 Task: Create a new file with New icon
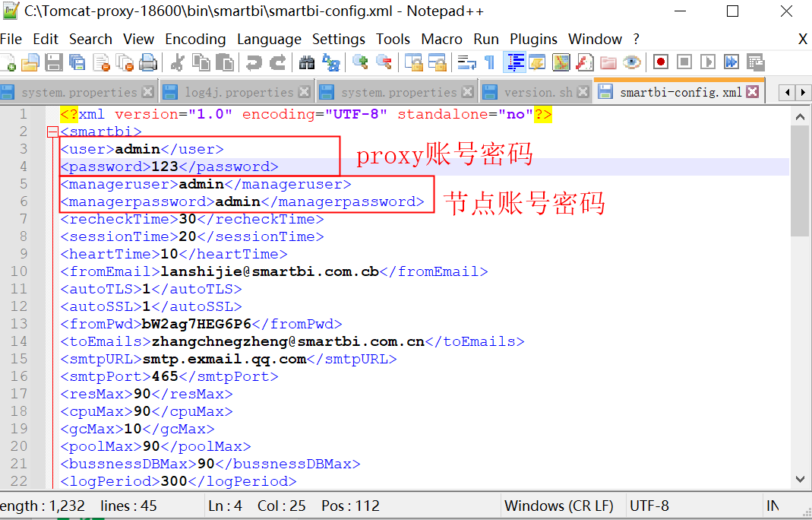8,63
